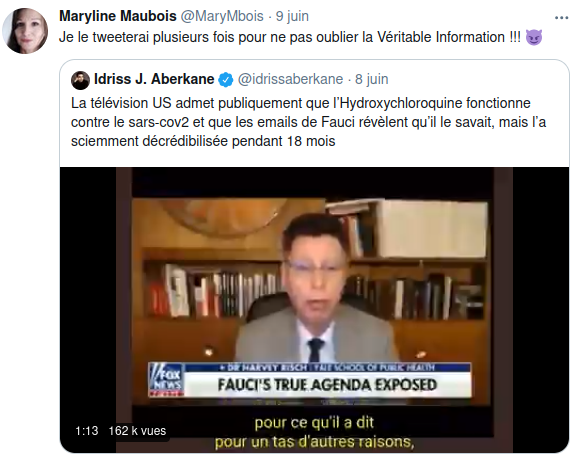
Task: Open Maryline Maubois profile picture
Action: [x=25, y=31]
